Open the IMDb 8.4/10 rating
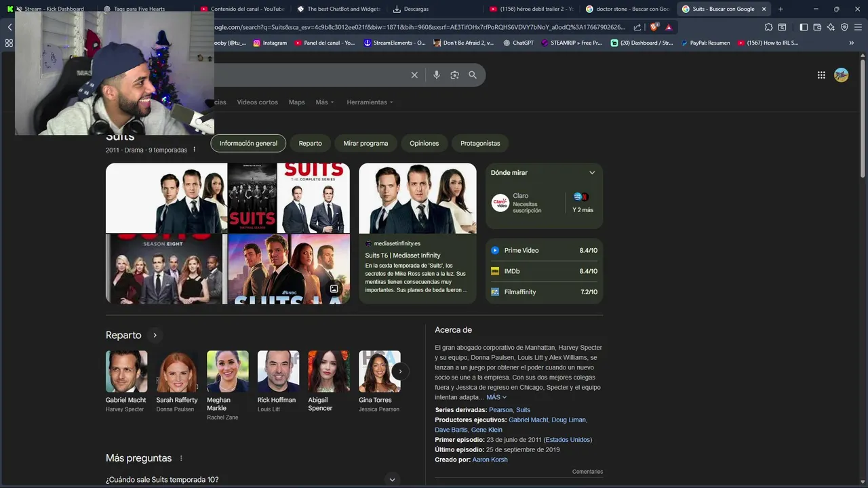The width and height of the screenshot is (868, 488). point(545,271)
